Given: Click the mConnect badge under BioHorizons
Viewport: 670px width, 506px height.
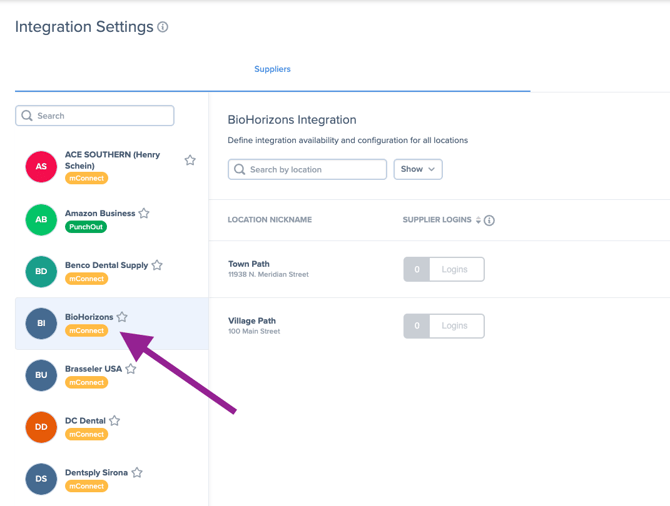Looking at the screenshot, I should (86, 331).
